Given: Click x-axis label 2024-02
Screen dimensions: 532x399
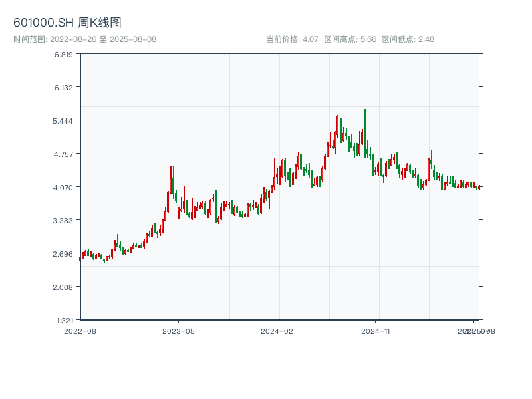Looking at the screenshot, I should tap(277, 331).
